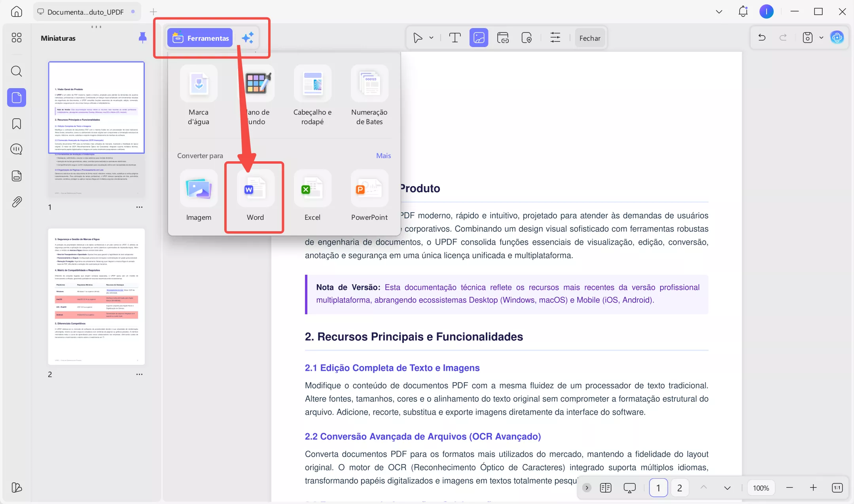Choose Plano de fundo background tool
854x504 pixels.
tap(256, 95)
